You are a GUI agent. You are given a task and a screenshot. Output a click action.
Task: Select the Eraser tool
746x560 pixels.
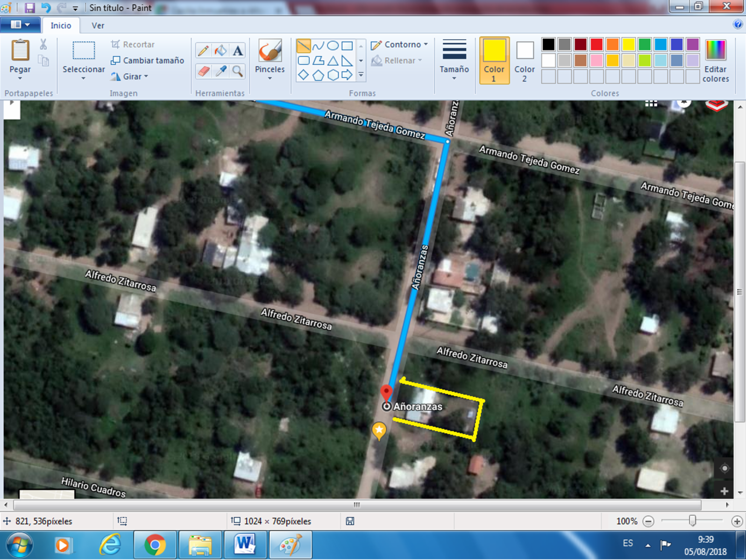coord(203,71)
